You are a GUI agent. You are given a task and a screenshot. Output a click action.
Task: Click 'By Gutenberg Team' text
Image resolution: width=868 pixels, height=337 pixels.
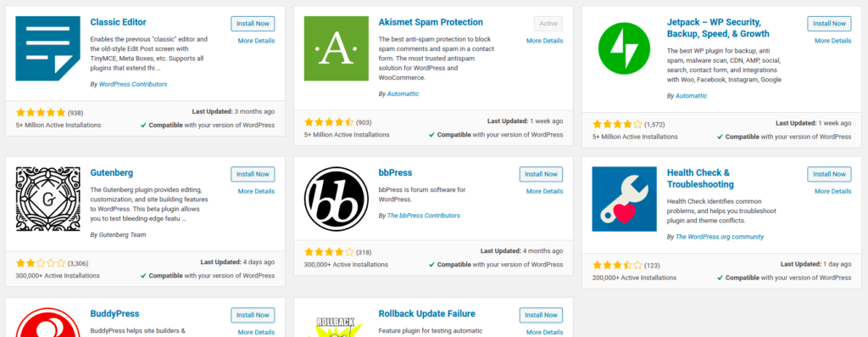click(x=118, y=235)
